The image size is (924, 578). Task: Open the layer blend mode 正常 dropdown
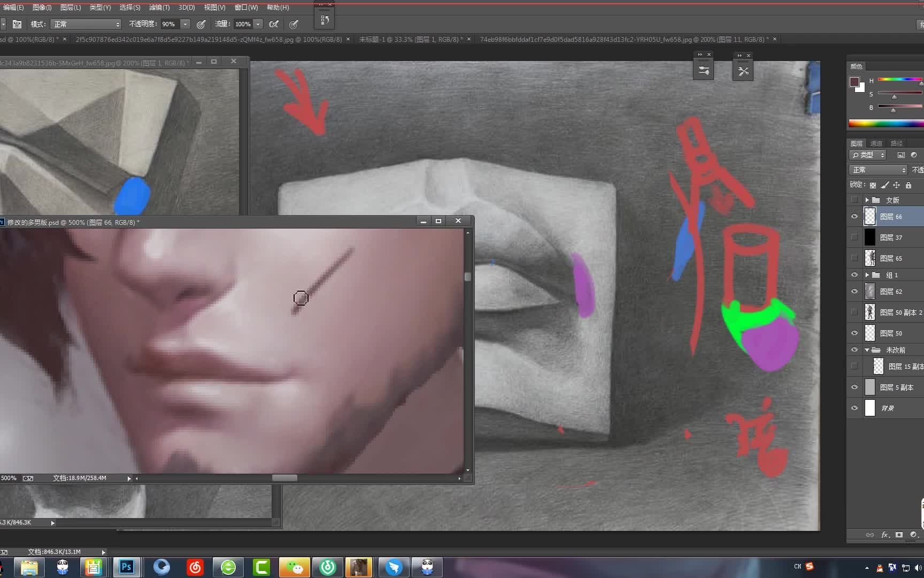point(878,170)
